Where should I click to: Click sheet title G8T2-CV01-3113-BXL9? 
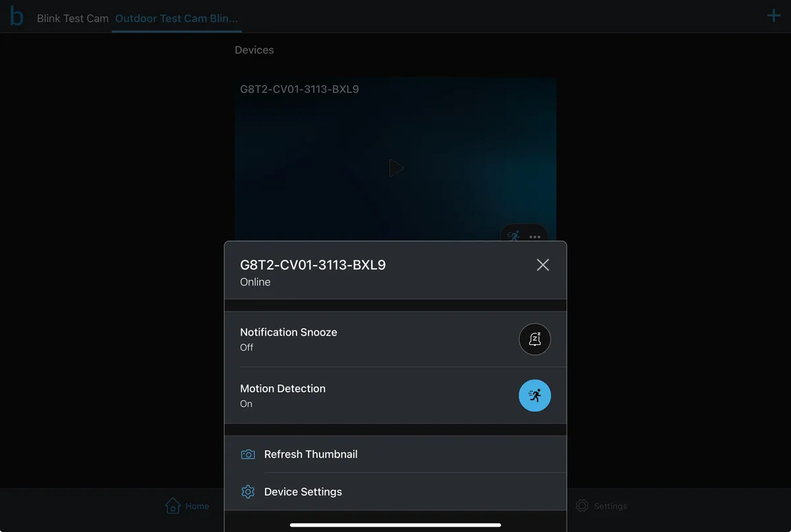click(x=313, y=265)
